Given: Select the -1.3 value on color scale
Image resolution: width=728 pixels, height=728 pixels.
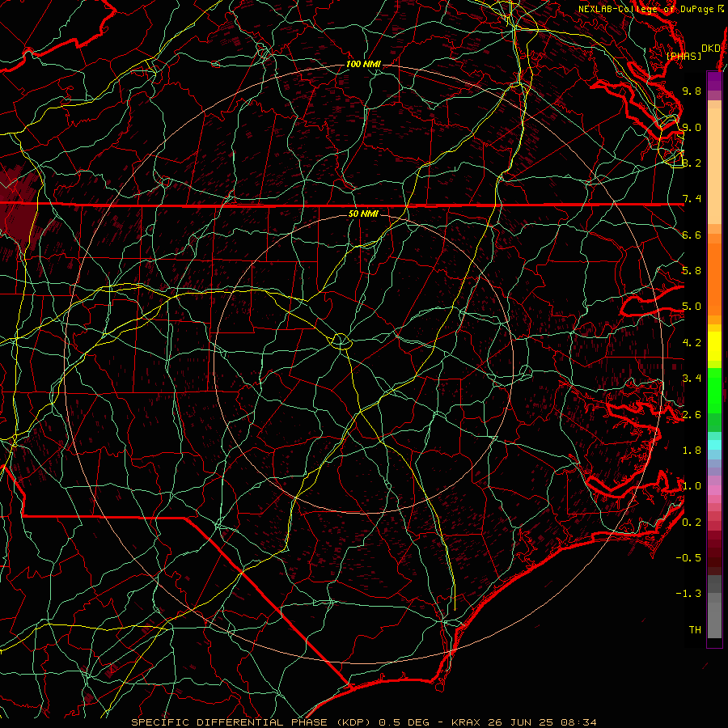Looking at the screenshot, I should (688, 594).
